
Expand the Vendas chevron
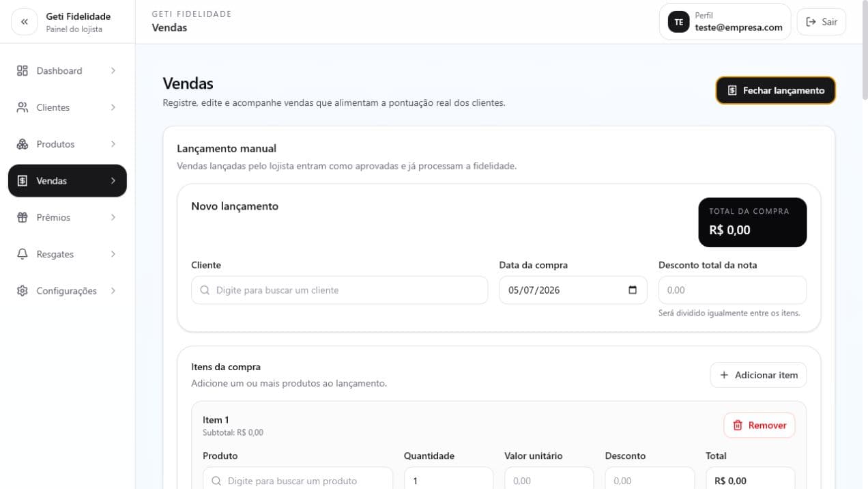point(113,181)
